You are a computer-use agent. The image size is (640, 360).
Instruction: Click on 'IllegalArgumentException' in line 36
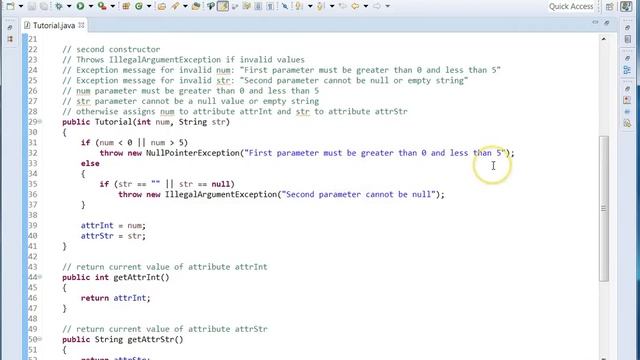[221, 194]
